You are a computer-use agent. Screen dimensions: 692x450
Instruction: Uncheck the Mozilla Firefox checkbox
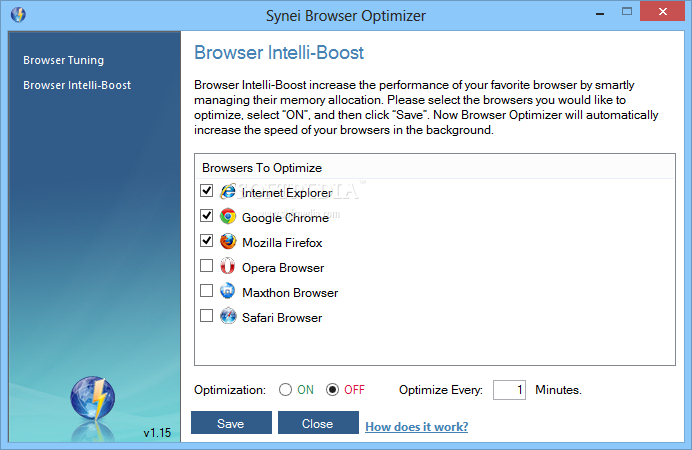click(207, 241)
